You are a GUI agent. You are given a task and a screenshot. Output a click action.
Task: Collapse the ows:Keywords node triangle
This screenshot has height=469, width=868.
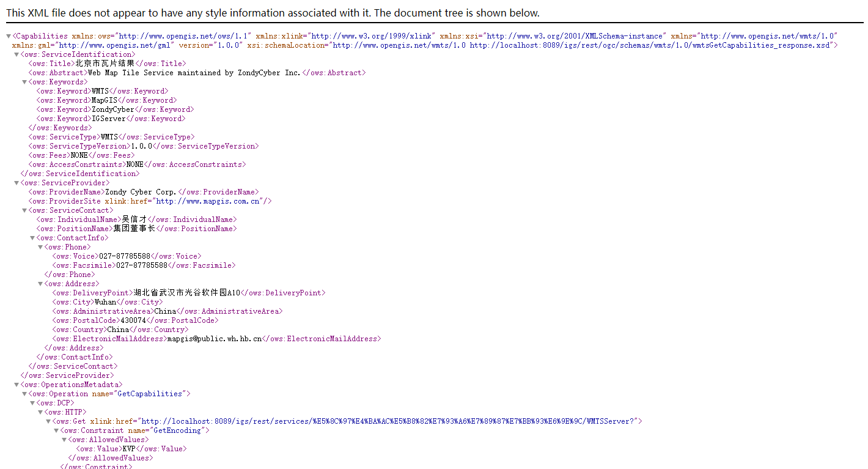(x=24, y=82)
